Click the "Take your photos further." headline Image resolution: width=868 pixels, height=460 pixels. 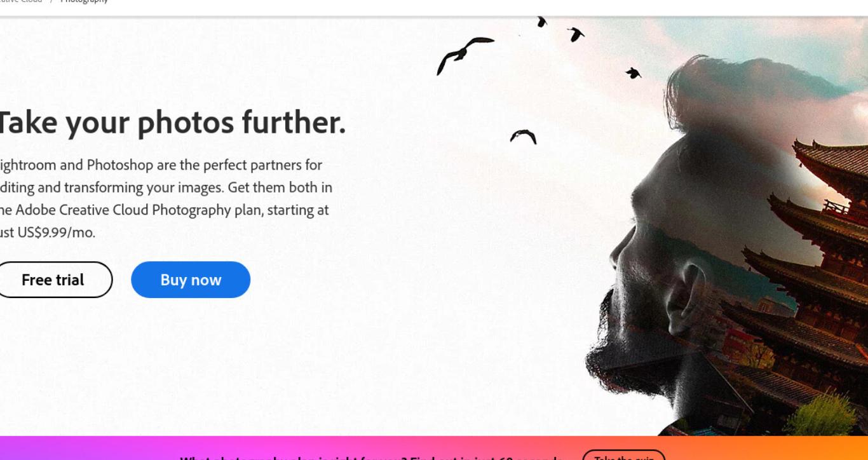(172, 123)
